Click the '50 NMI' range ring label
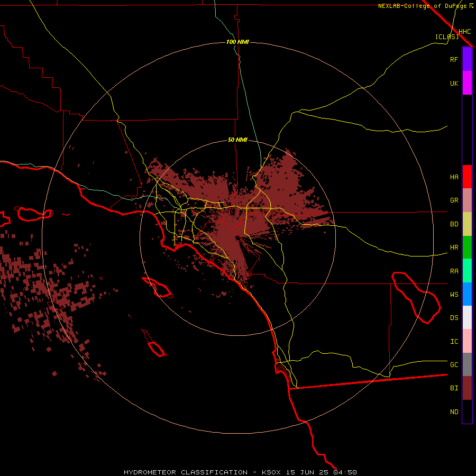 237,140
